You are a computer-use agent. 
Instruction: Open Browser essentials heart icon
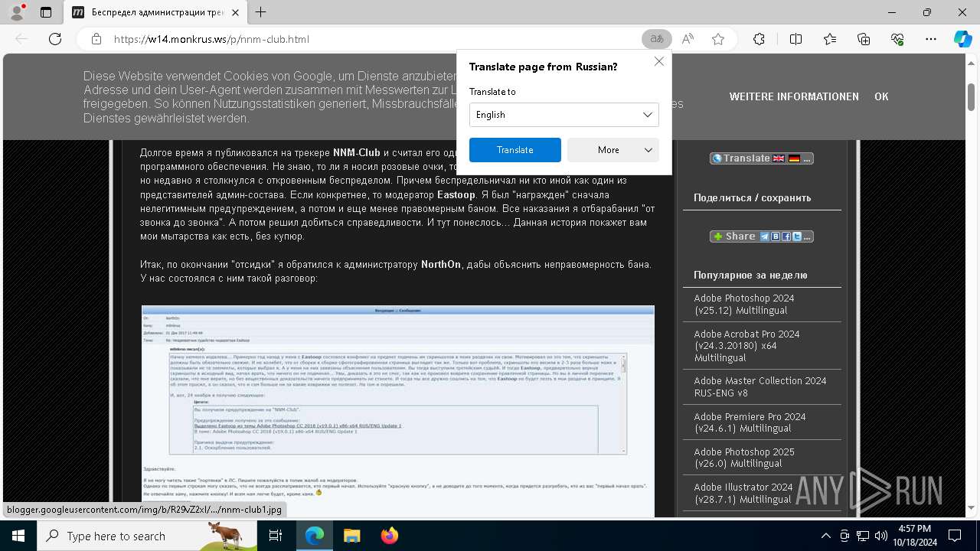point(897,39)
